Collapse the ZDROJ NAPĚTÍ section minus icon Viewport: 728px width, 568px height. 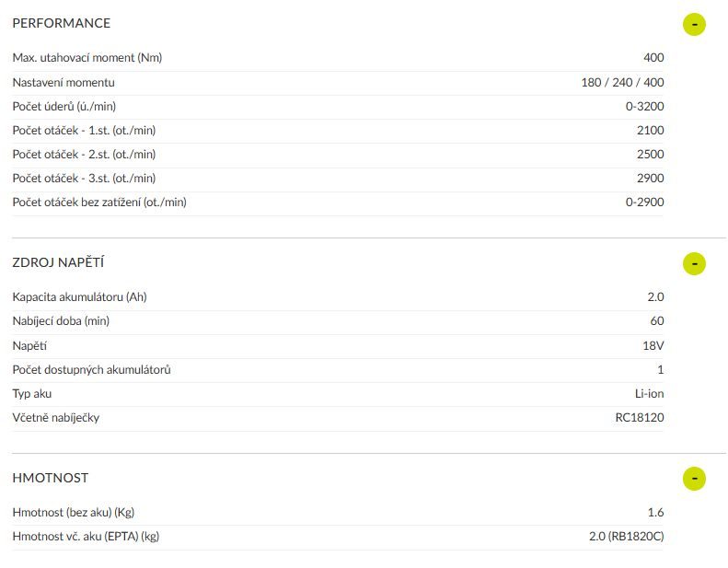(694, 263)
